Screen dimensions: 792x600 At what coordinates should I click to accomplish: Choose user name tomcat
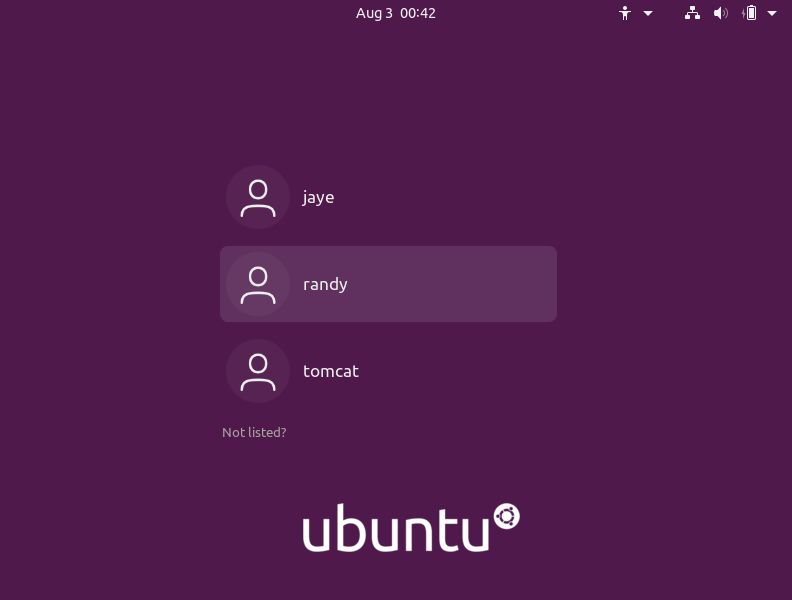coord(330,371)
